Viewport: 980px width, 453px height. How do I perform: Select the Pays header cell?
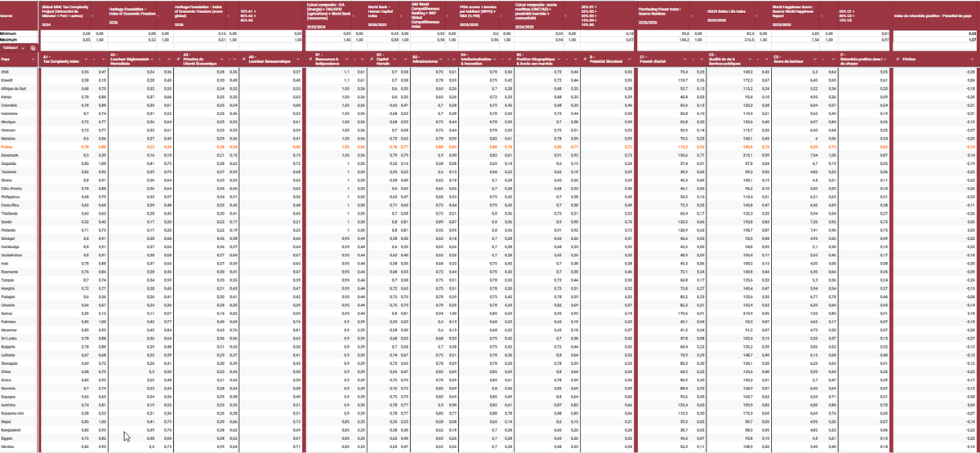point(19,60)
